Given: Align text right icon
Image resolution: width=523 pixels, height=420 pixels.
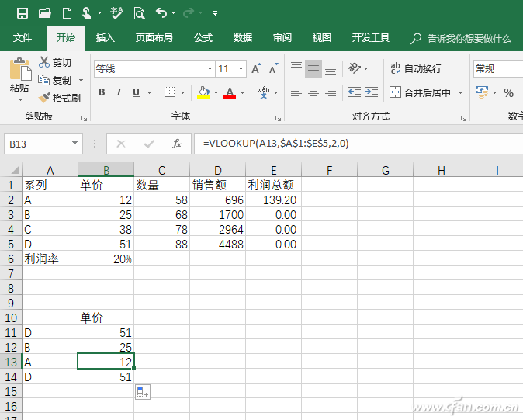Looking at the screenshot, I should (331, 92).
